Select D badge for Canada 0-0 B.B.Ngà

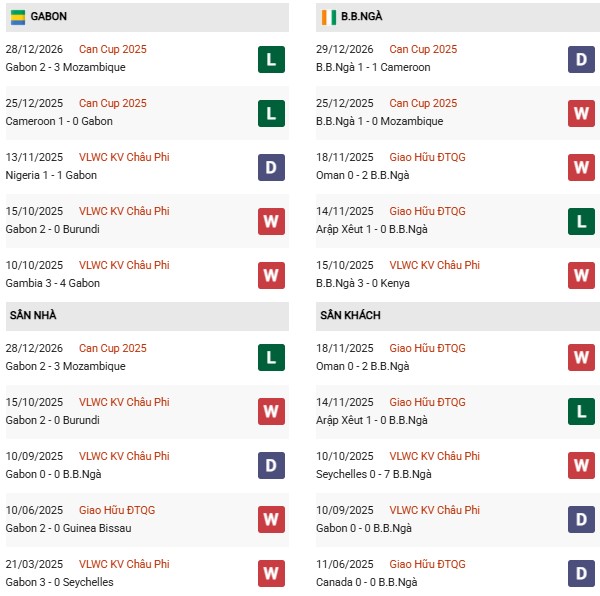(581, 574)
